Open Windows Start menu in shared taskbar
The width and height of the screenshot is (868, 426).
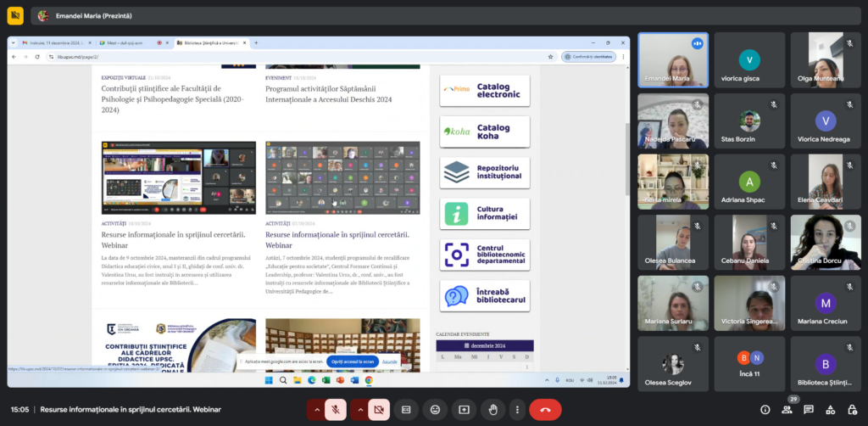click(269, 380)
